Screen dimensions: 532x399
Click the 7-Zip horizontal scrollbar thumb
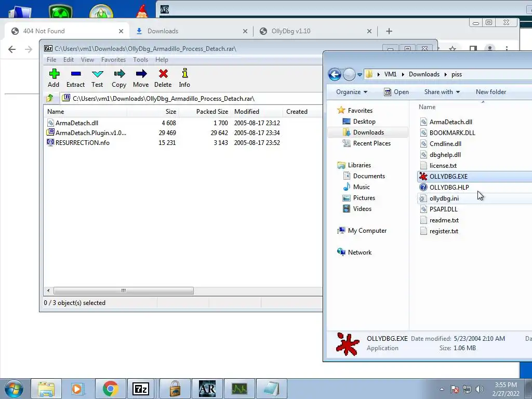[x=124, y=291]
